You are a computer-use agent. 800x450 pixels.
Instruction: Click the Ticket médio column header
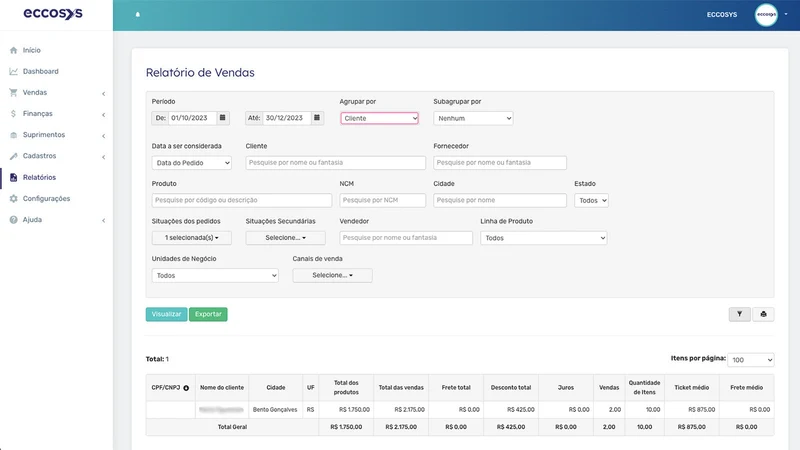(x=691, y=388)
